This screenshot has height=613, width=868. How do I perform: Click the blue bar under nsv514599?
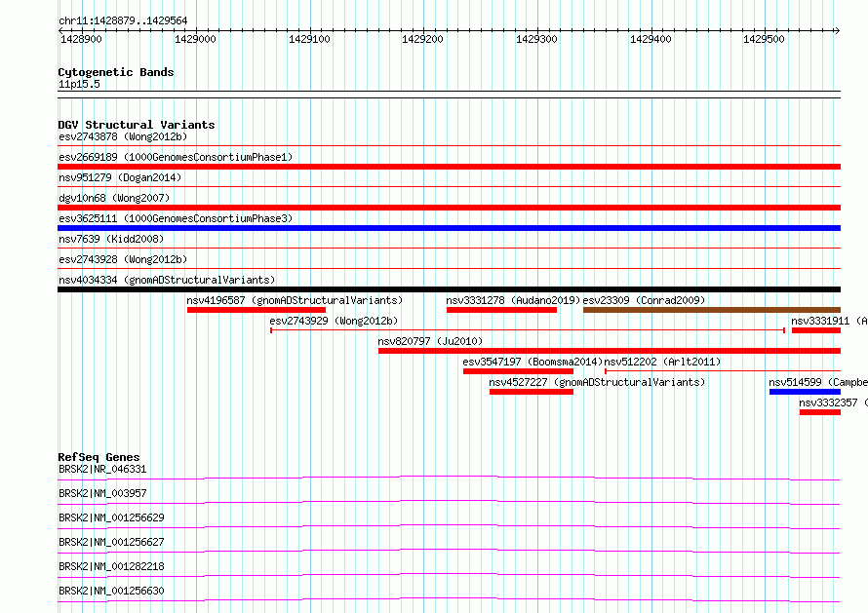805,392
